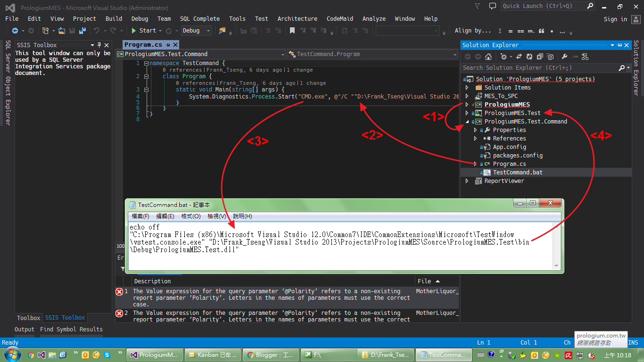
Task: Click the Home icon in Solution Explorer
Action: pos(488,57)
